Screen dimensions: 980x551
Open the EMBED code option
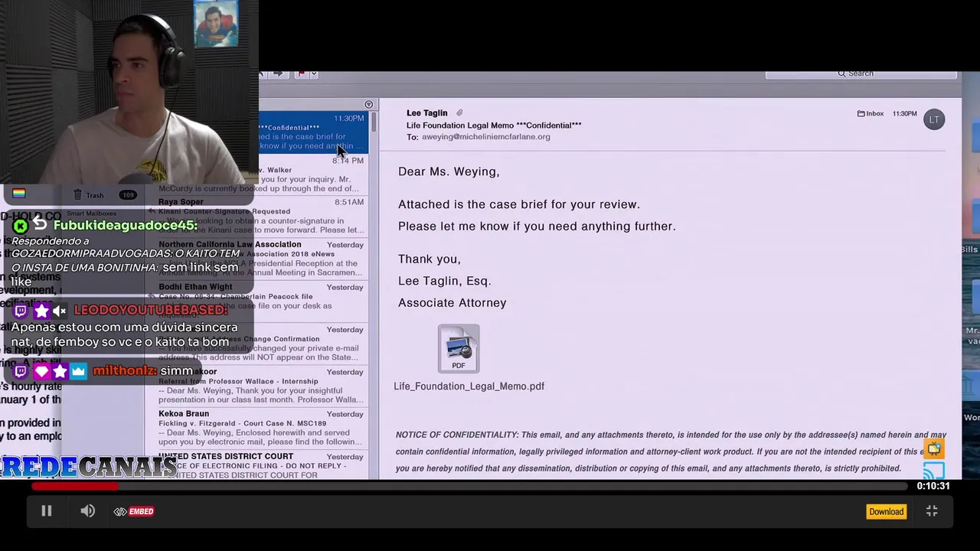pyautogui.click(x=134, y=511)
